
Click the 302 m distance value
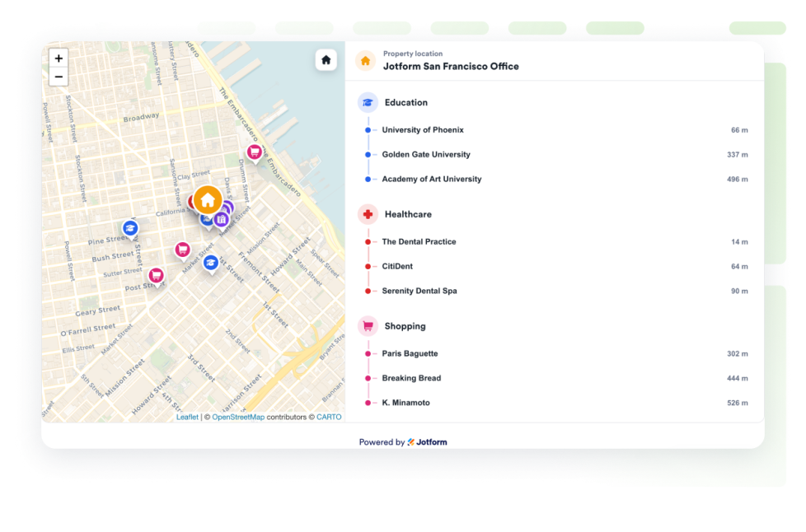coord(737,354)
